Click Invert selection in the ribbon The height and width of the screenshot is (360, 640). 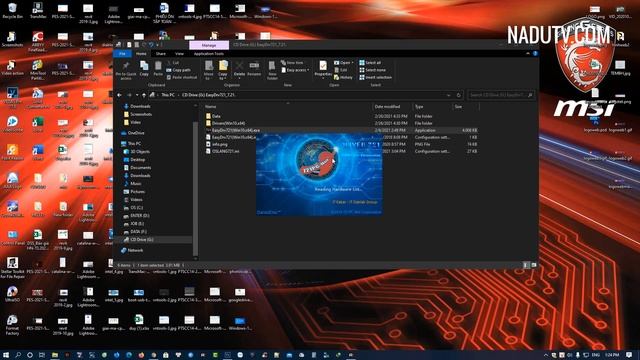376,77
